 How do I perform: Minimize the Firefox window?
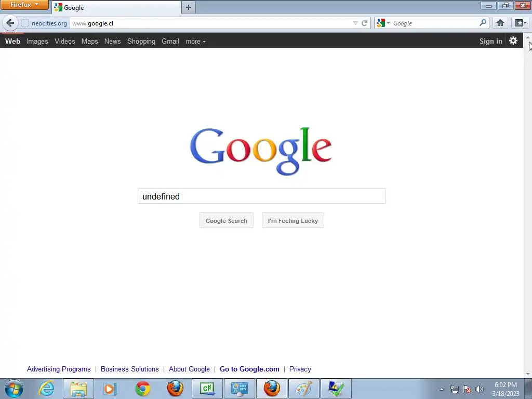(488, 5)
